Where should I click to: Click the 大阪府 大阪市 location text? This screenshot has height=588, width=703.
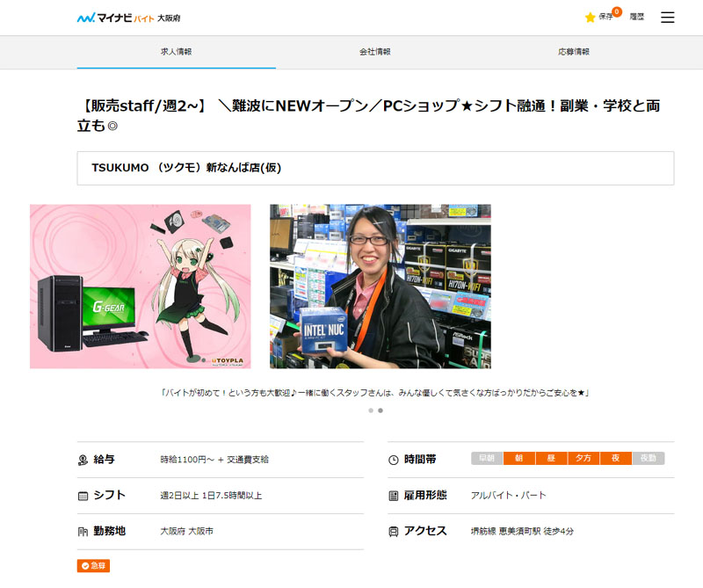(x=186, y=532)
